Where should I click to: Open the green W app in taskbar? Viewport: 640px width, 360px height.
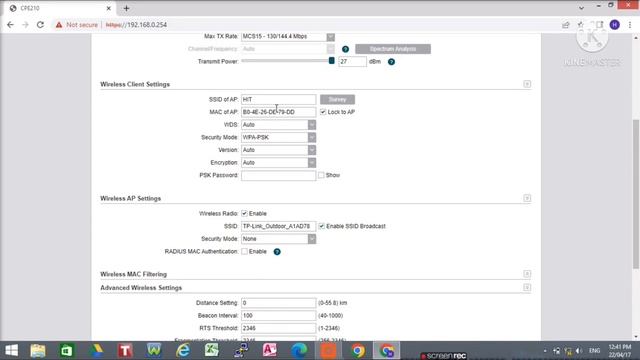point(154,351)
